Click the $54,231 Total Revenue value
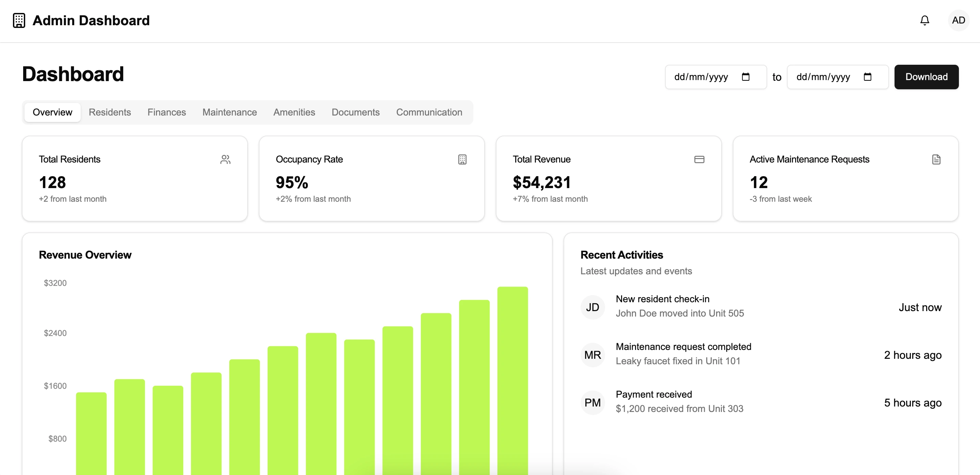This screenshot has width=980, height=475. coord(542,182)
